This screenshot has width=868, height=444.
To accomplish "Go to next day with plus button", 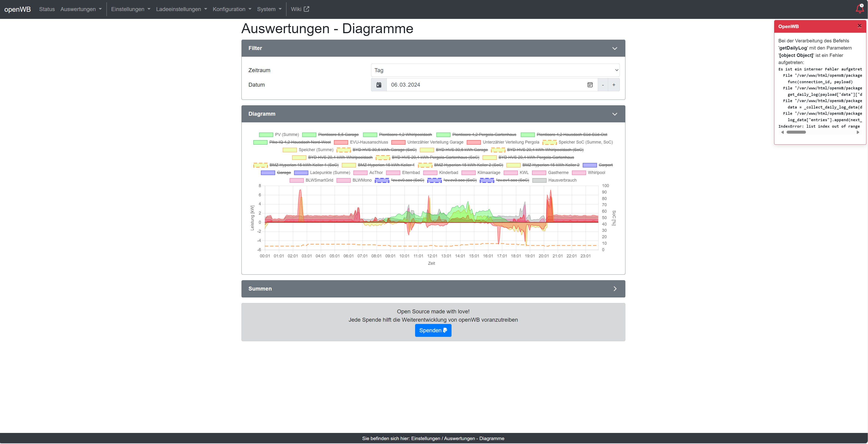I will (x=614, y=85).
